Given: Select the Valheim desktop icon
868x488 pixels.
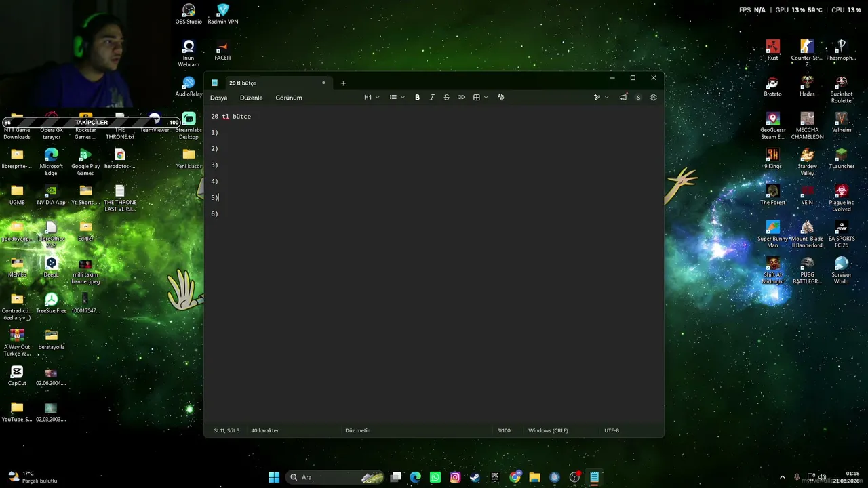Looking at the screenshot, I should click(x=841, y=122).
